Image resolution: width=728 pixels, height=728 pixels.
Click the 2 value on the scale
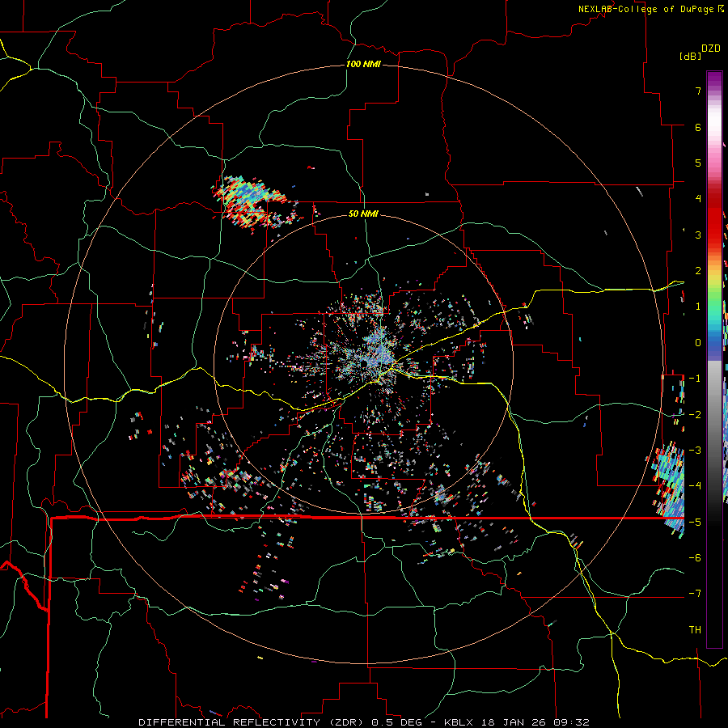tap(698, 271)
